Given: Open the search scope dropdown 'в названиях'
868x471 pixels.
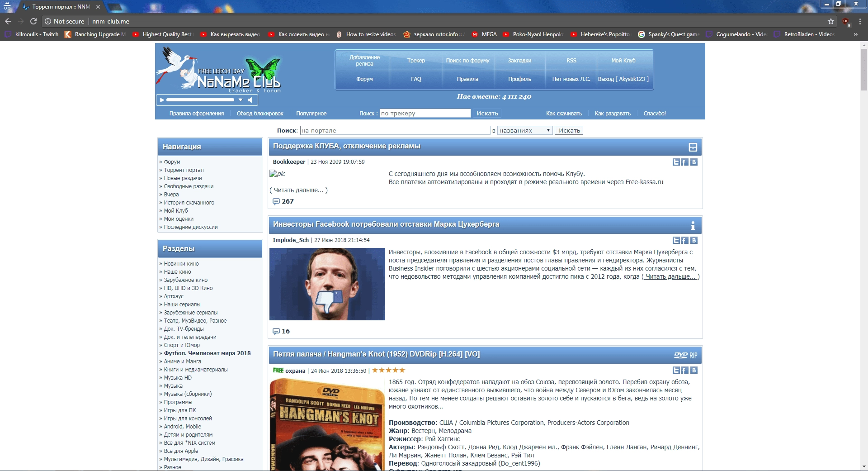Looking at the screenshot, I should [525, 130].
